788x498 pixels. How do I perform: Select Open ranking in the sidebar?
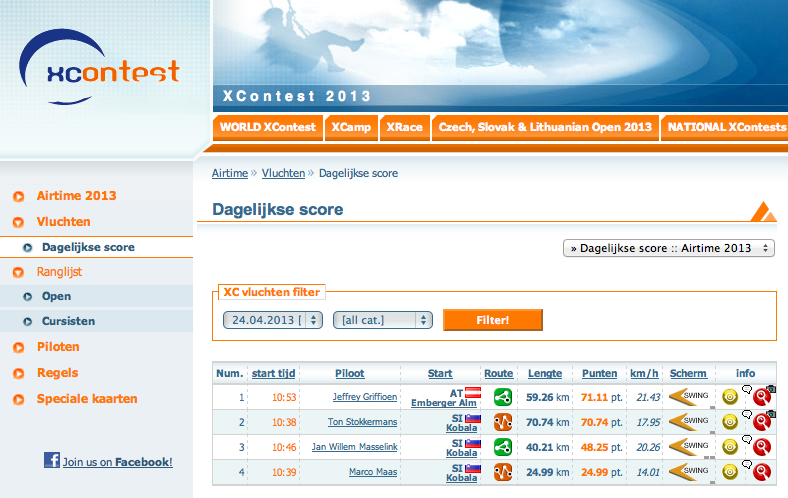[56, 296]
